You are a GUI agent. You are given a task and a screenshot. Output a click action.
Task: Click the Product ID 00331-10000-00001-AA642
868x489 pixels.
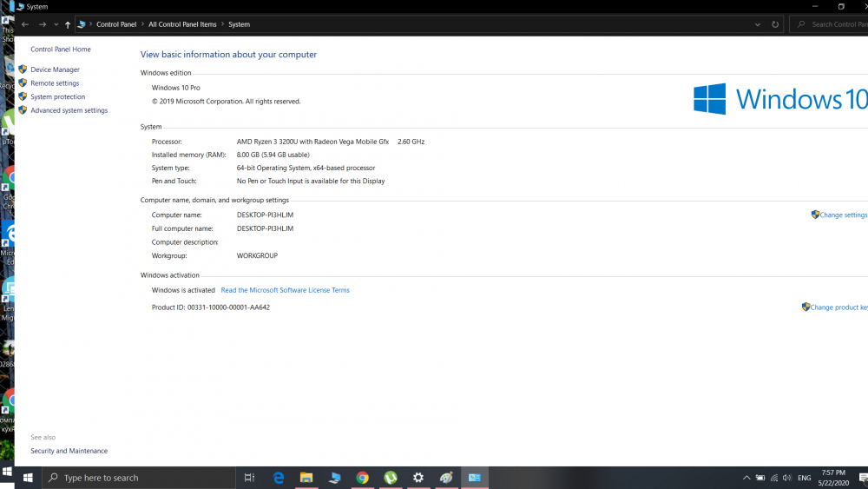[x=211, y=307]
